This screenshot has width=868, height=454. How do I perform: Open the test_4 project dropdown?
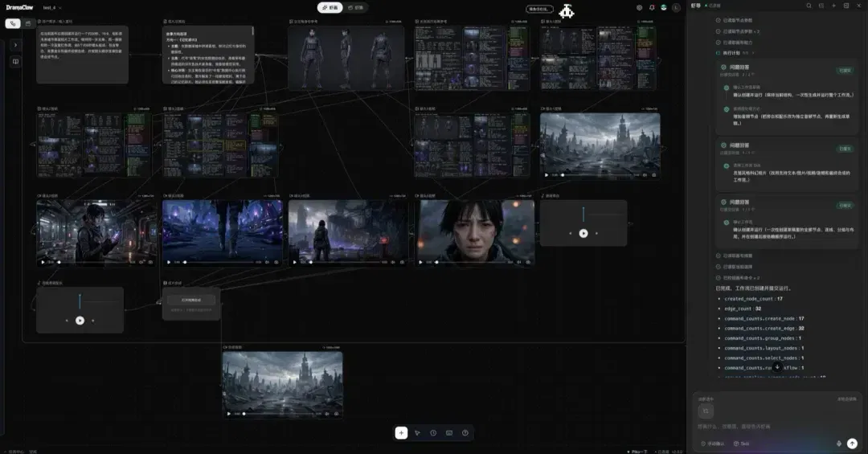pos(52,8)
